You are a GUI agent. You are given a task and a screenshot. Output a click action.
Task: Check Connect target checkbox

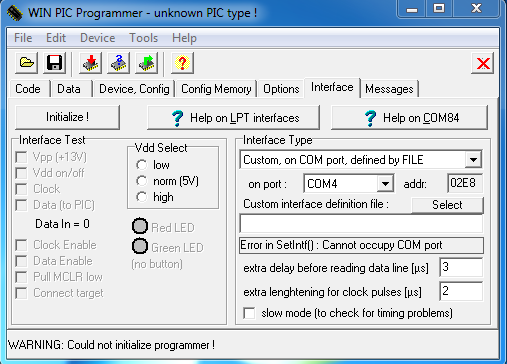pos(22,293)
